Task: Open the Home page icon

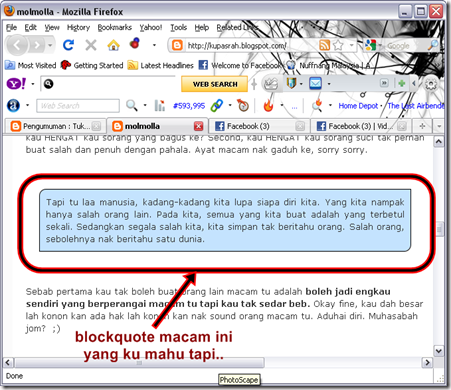Action: click(x=113, y=45)
